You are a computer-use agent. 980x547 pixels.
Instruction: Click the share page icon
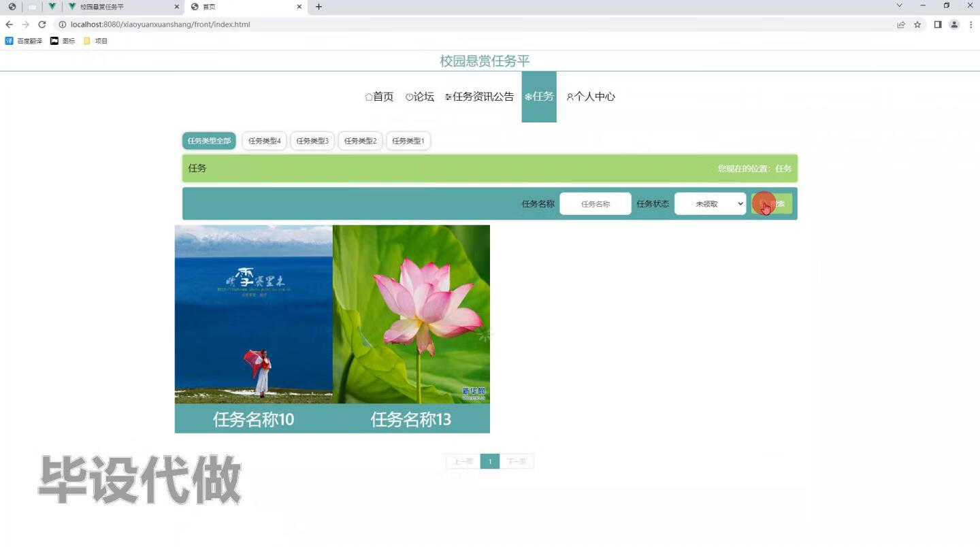click(901, 24)
